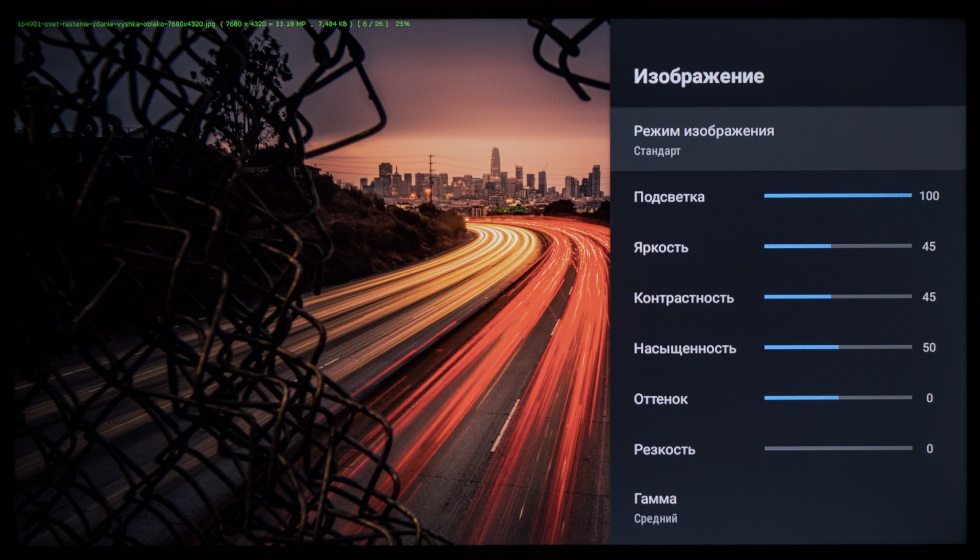Highlight the Контрастность label
Screen dimensions: 980x560
click(x=683, y=298)
